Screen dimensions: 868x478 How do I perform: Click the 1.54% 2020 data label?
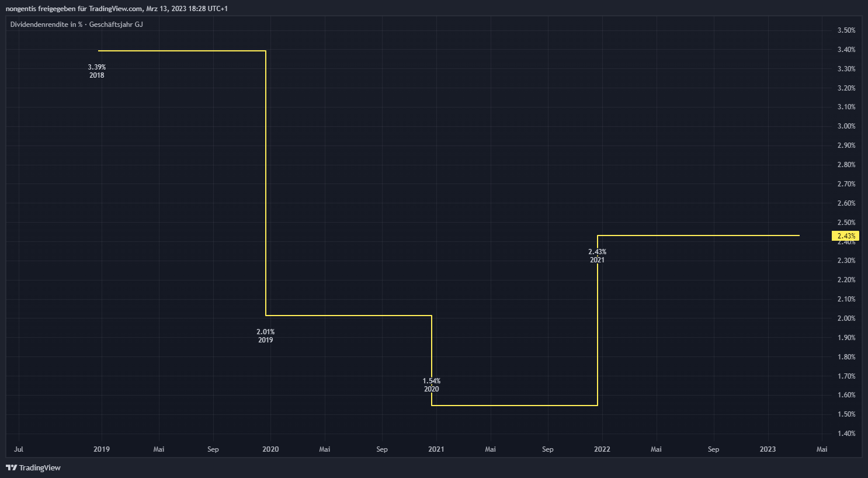point(432,385)
